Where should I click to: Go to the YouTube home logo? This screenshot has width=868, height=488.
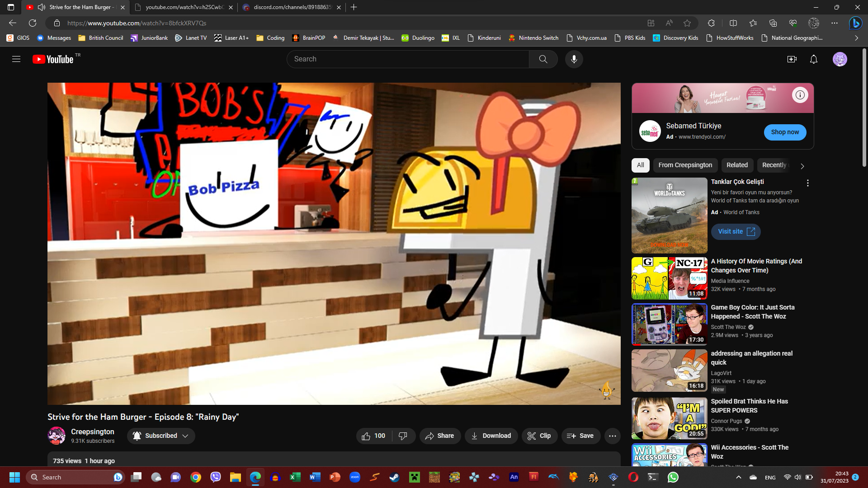point(53,59)
